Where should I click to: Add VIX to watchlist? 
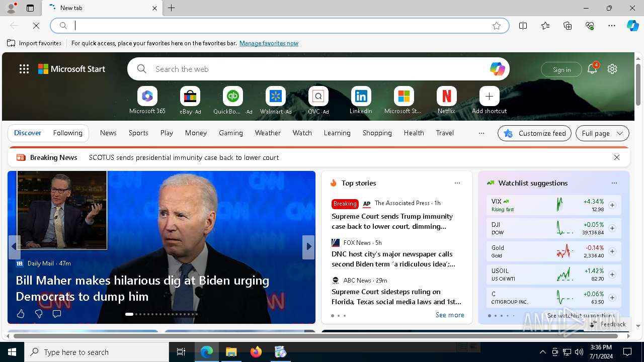(x=612, y=205)
